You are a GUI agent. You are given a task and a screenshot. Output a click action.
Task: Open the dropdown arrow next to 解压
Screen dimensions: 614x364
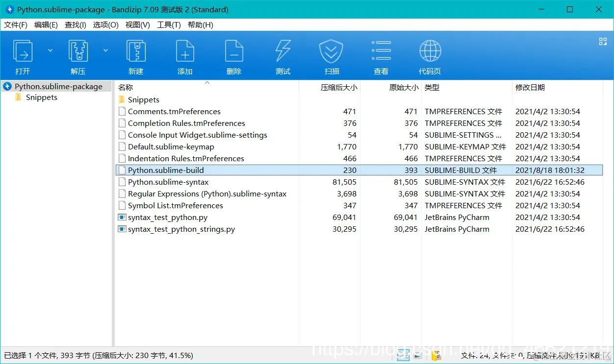tap(105, 50)
